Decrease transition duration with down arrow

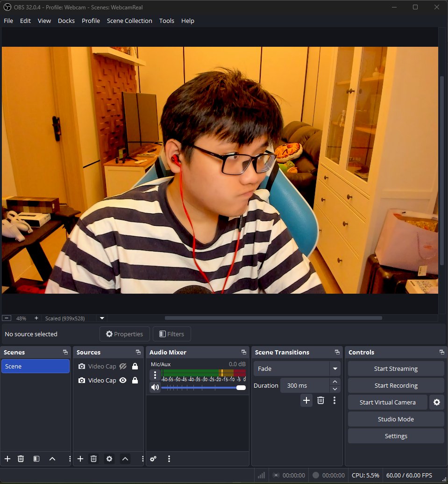tap(335, 389)
